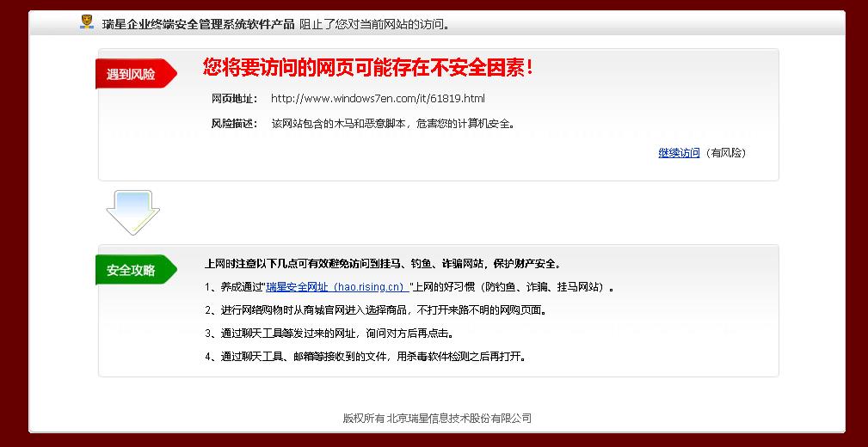Click the 风险描述 label
The height and width of the screenshot is (447, 868).
click(x=235, y=124)
